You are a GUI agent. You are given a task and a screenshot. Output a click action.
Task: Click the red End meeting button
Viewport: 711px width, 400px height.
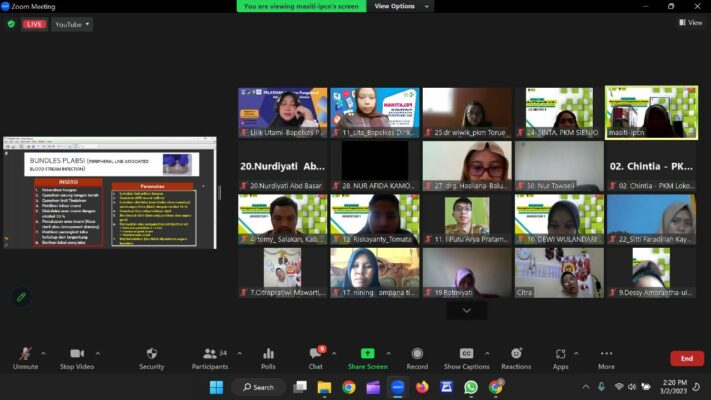(686, 358)
